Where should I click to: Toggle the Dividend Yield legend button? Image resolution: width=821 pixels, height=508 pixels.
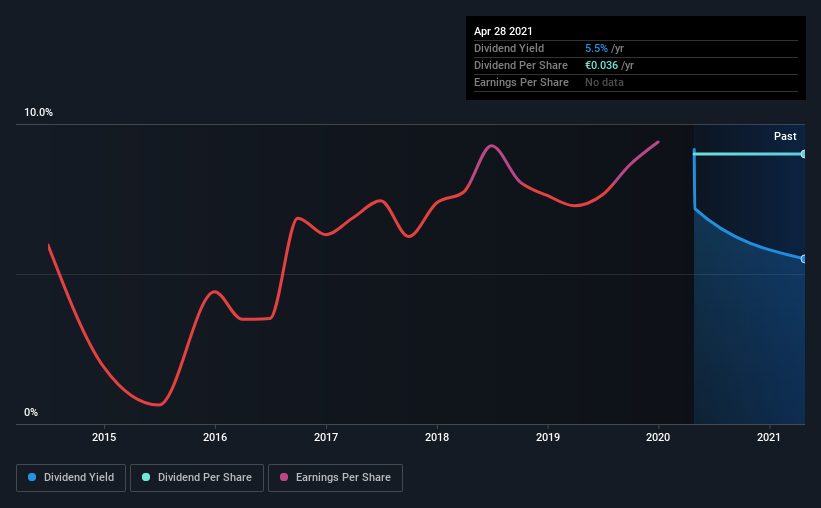pos(72,478)
